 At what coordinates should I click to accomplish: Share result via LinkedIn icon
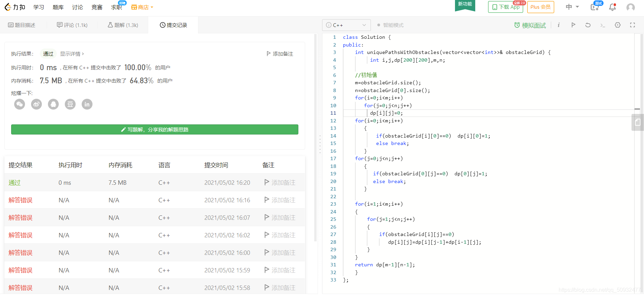[x=87, y=104]
